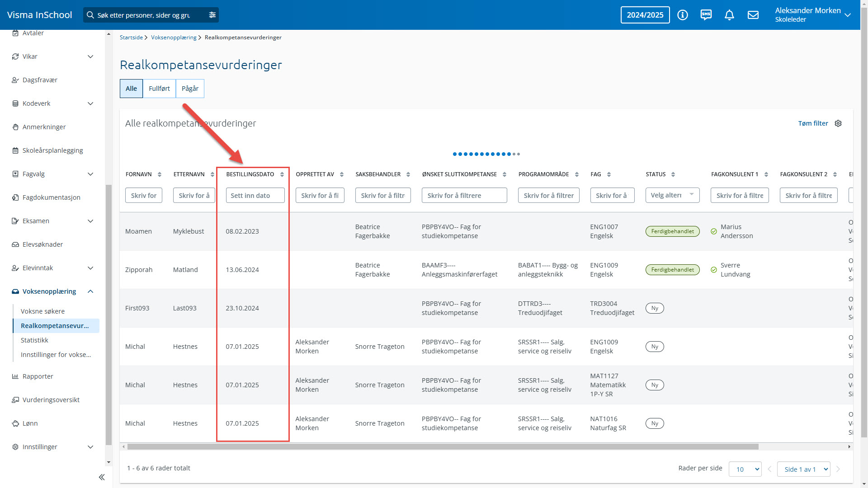Click the horizontal table scrollbar
The width and height of the screenshot is (868, 488).
click(443, 447)
